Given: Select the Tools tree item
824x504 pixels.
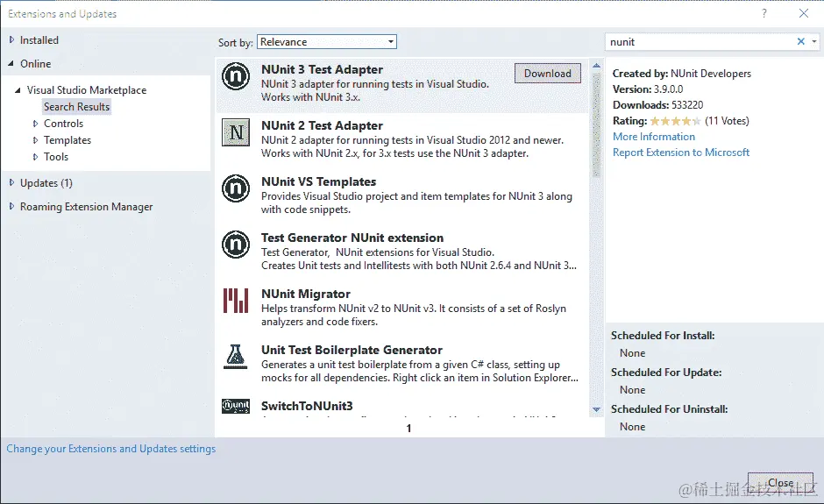Looking at the screenshot, I should [x=56, y=157].
